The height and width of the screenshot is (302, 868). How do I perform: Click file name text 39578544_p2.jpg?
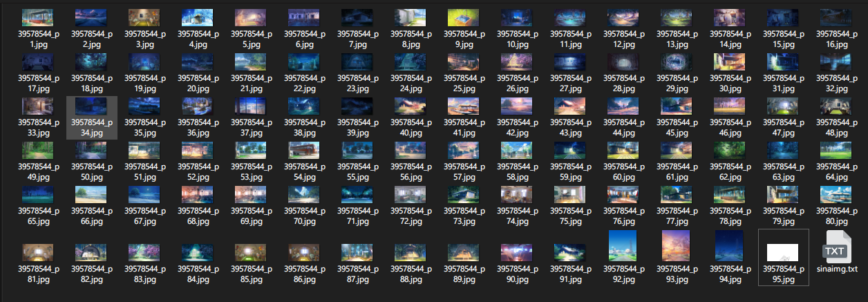[x=91, y=38]
